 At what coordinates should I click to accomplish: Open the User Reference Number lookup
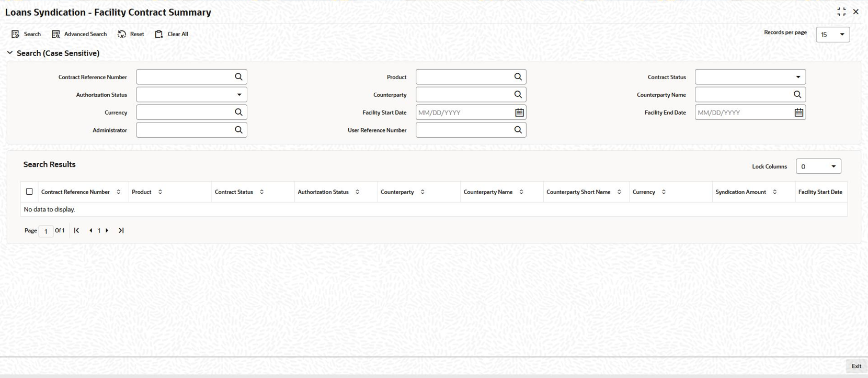coord(518,130)
